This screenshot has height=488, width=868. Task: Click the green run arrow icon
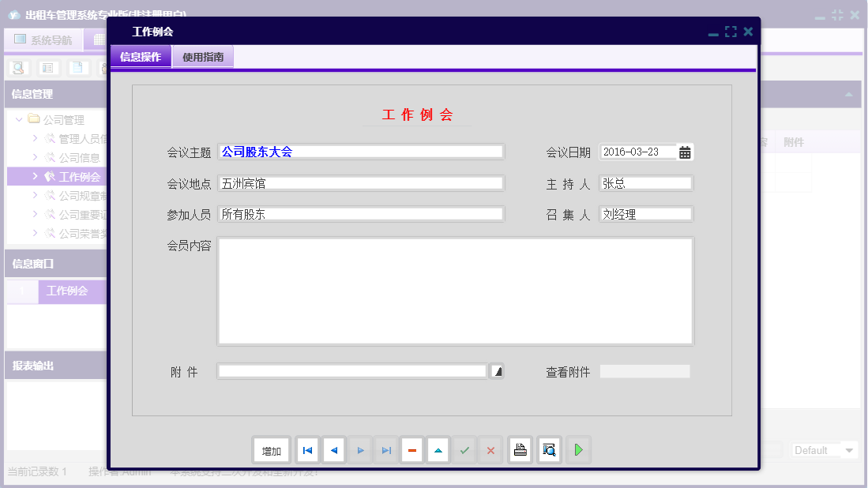coord(577,449)
